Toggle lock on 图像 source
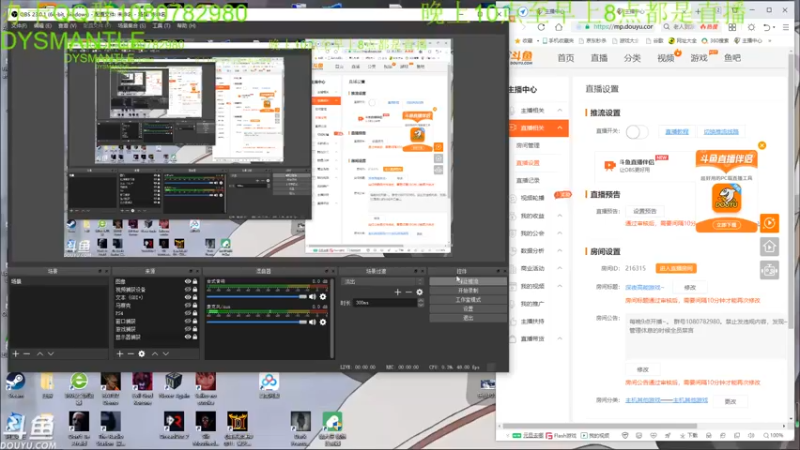 coord(194,281)
